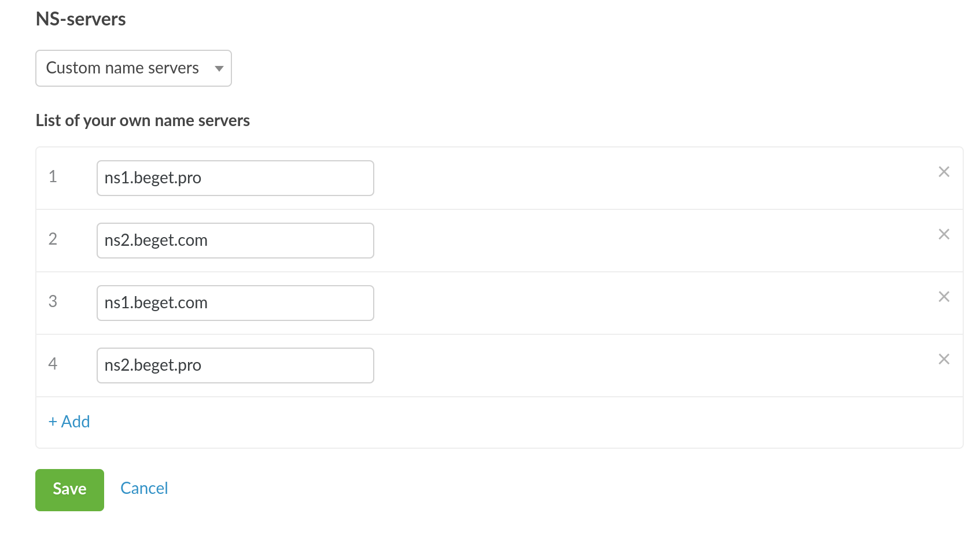
Task: Save the name server settings
Action: [x=69, y=490]
